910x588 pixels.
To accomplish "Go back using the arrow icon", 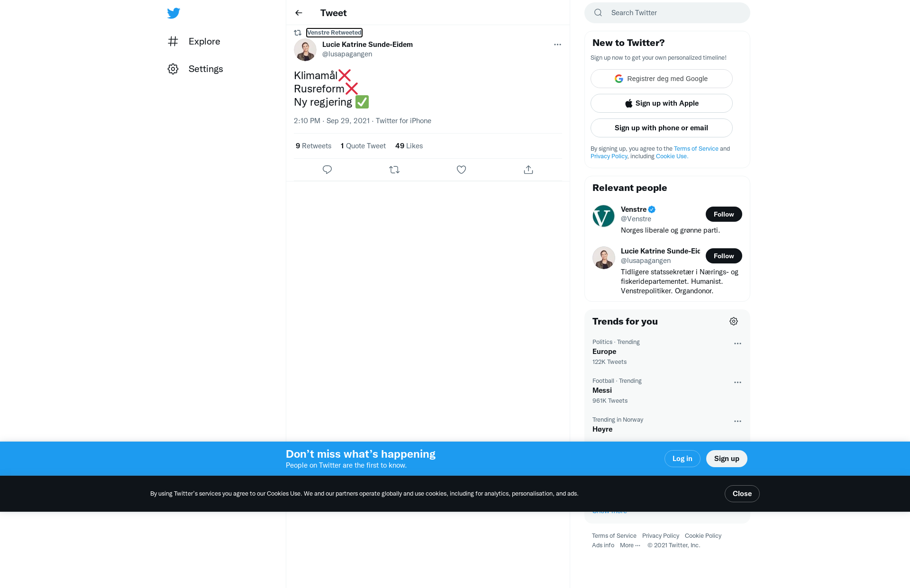I will coord(299,13).
